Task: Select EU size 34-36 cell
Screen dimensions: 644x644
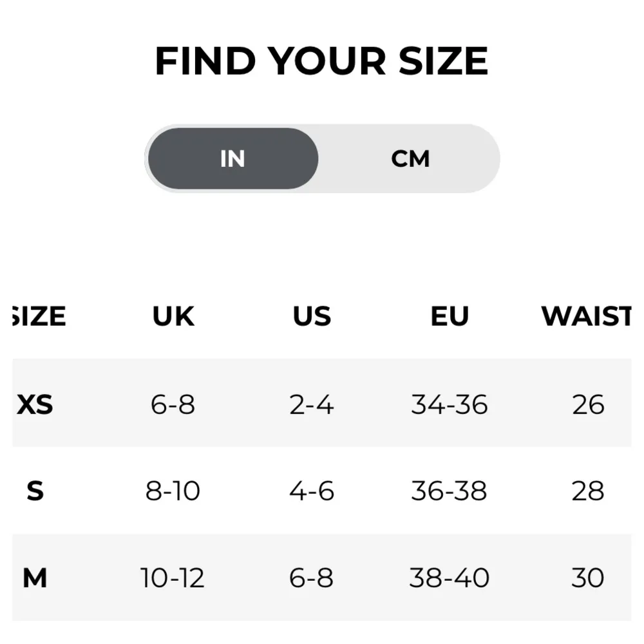Action: click(450, 405)
